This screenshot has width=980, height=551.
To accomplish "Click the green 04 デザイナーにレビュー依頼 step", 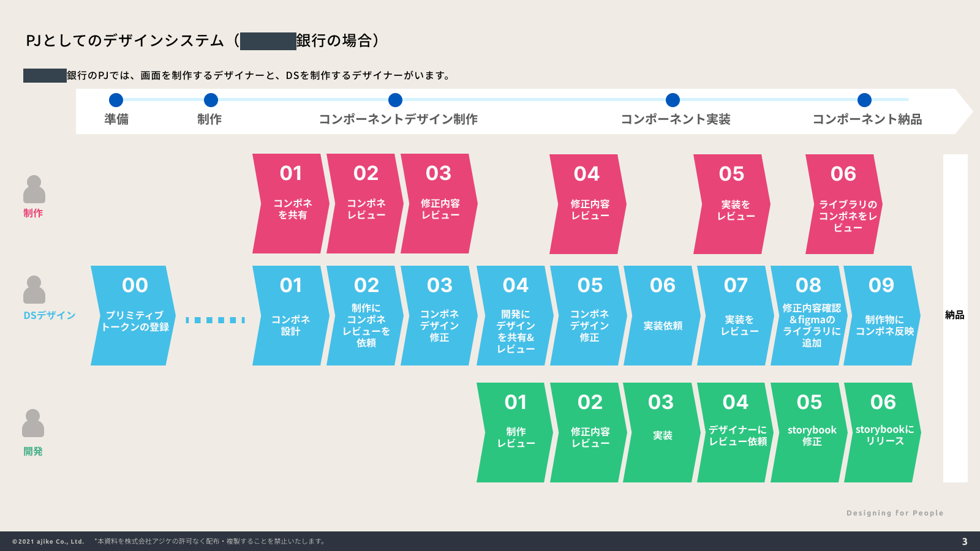I will point(735,433).
